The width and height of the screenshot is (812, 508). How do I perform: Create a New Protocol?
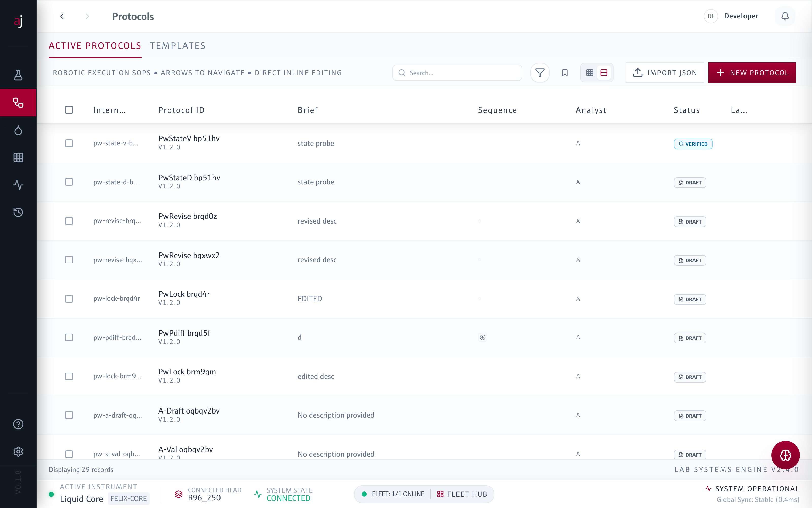752,73
